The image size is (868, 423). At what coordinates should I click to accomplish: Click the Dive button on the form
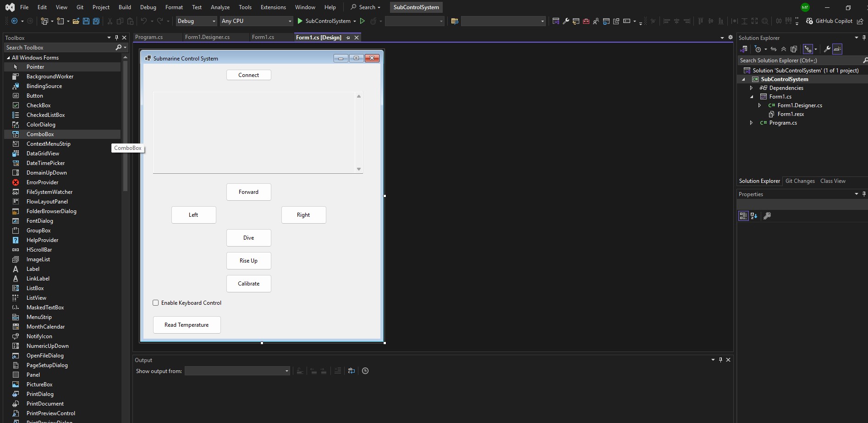[249, 238]
